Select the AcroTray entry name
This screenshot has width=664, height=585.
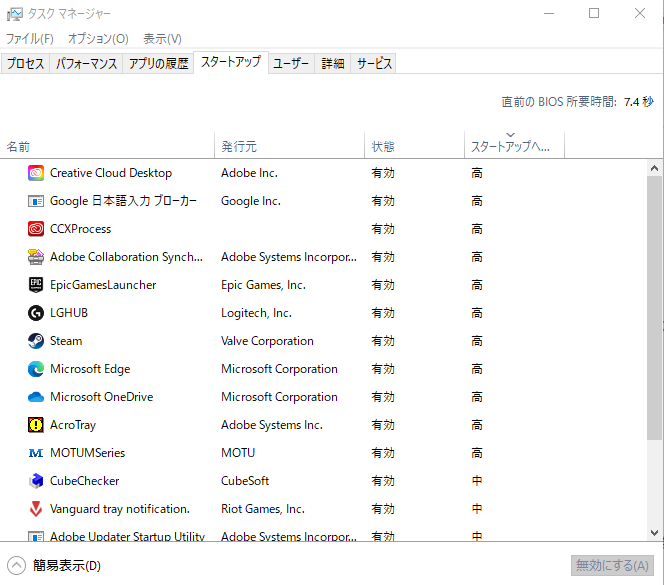73,425
